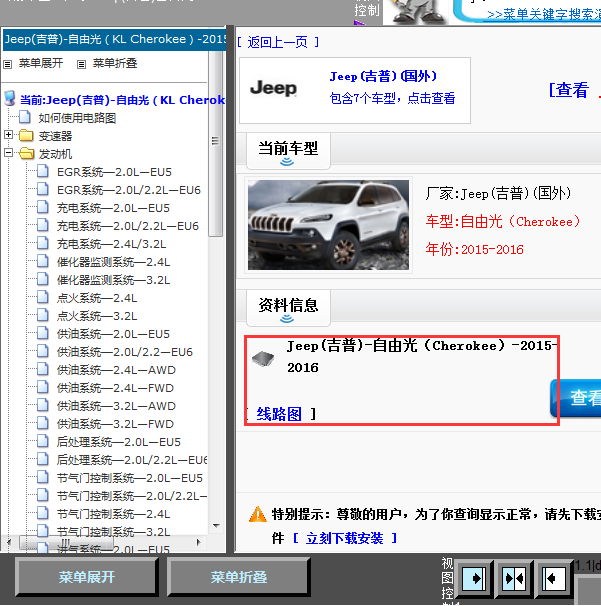Open 催化器监测系统—2.4L diagram

pos(113,262)
